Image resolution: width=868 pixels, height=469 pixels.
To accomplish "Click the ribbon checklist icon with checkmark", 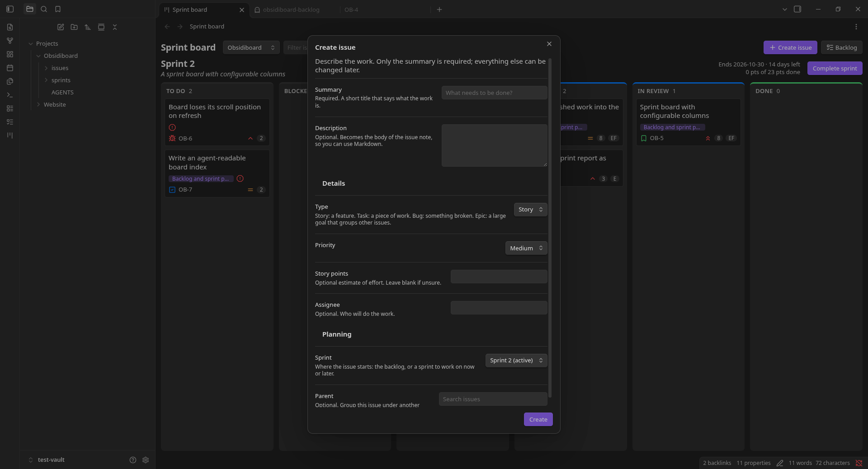I will [10, 122].
